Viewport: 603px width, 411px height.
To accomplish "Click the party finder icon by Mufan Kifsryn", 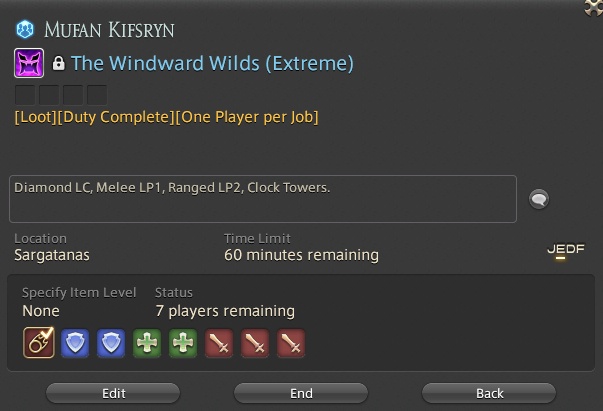I will [25, 30].
